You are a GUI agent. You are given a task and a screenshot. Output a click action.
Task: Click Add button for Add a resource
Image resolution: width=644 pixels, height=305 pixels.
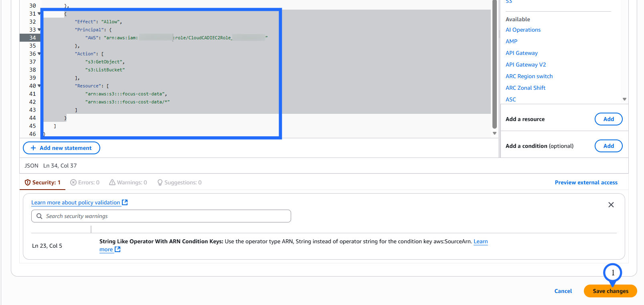click(608, 119)
